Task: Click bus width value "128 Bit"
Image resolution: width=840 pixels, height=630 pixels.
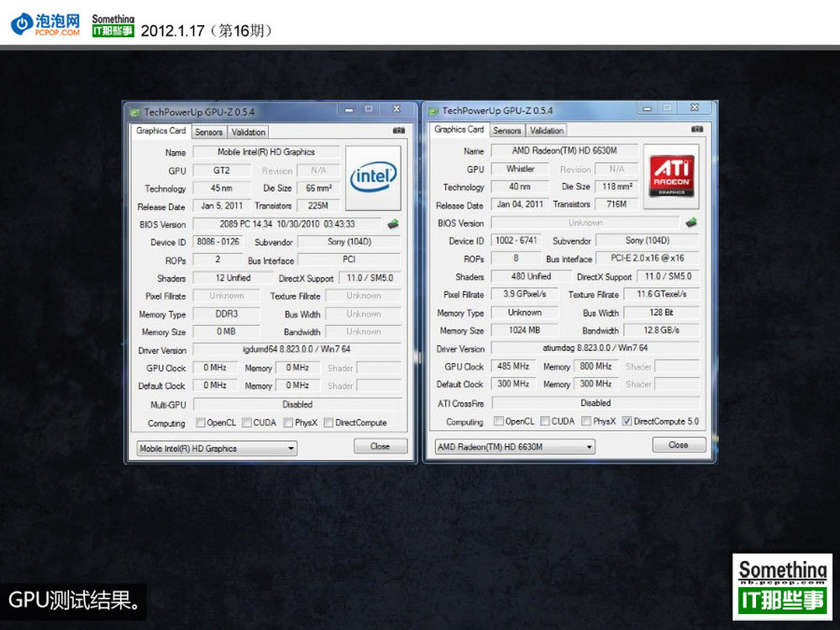Action: (662, 312)
